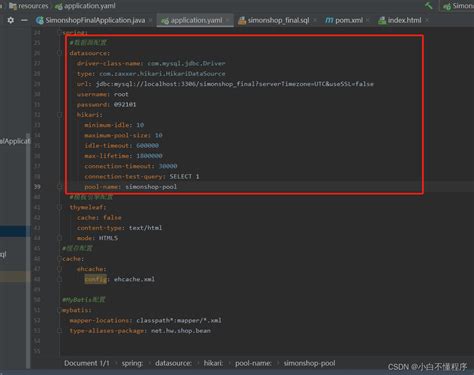Screen dimensions: 474x375
Task: Click the jdbc:mysql url value
Action: pos(235,84)
